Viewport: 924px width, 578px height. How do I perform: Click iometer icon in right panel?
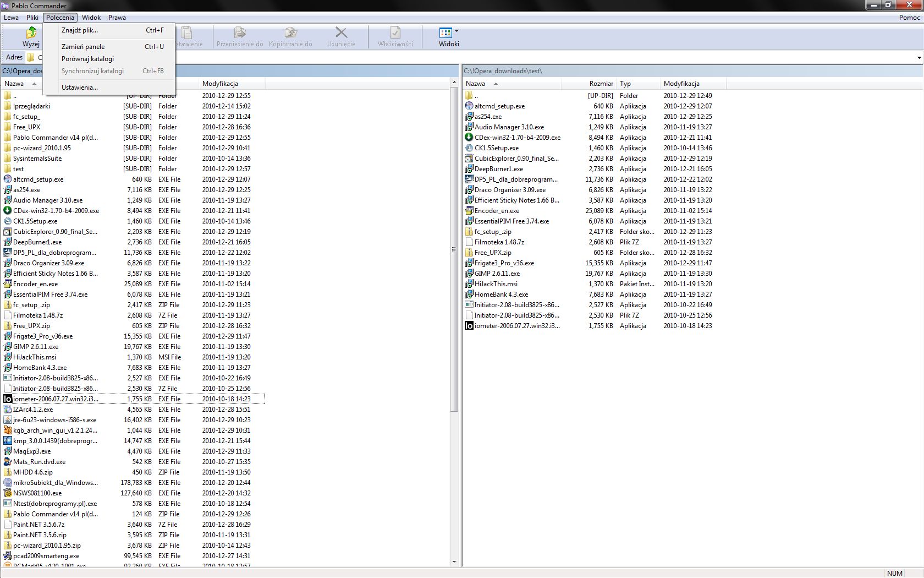469,326
